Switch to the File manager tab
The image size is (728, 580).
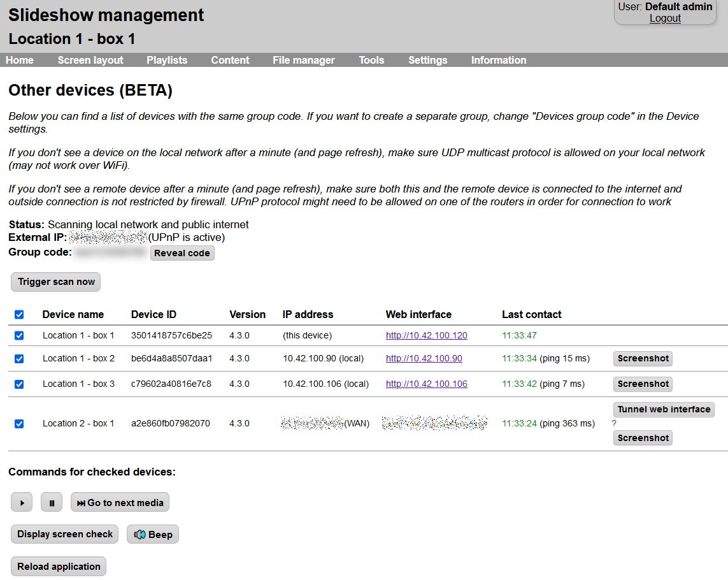click(x=303, y=60)
